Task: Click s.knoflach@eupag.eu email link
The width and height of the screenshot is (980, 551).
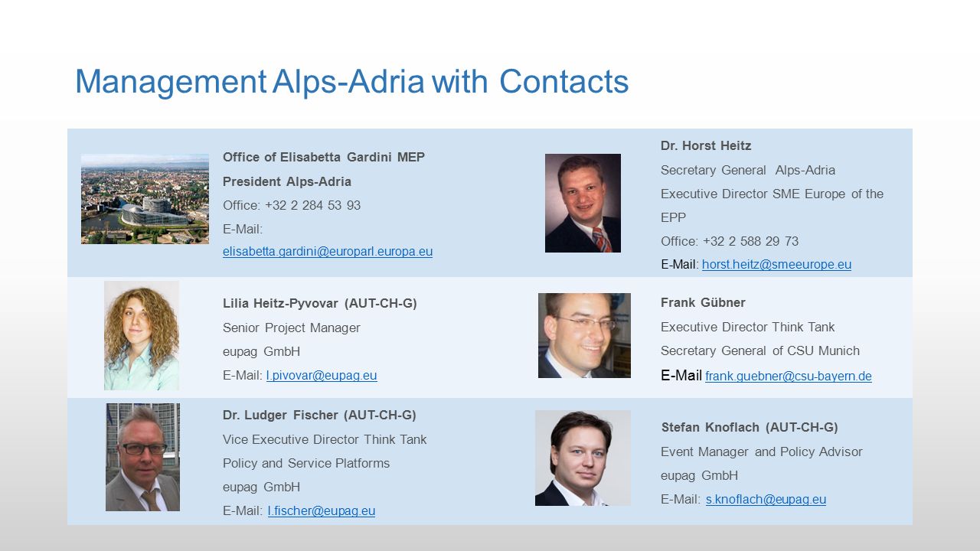Action: [766, 500]
